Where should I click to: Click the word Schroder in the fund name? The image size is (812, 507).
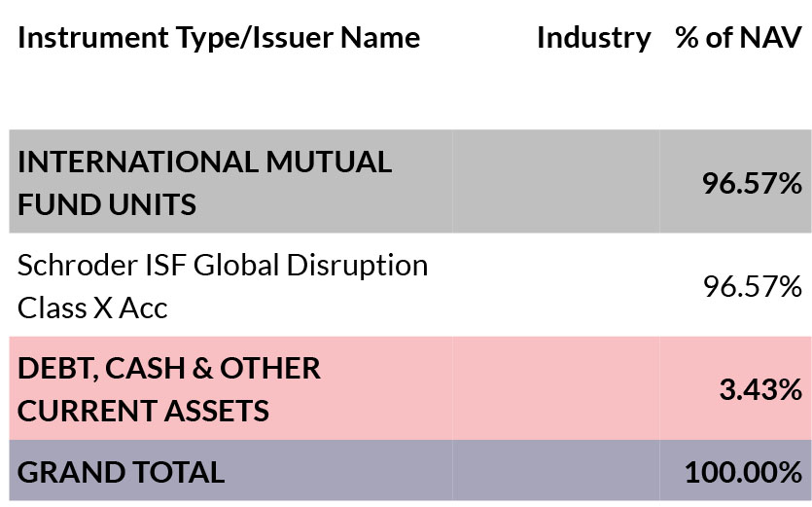pos(77,265)
